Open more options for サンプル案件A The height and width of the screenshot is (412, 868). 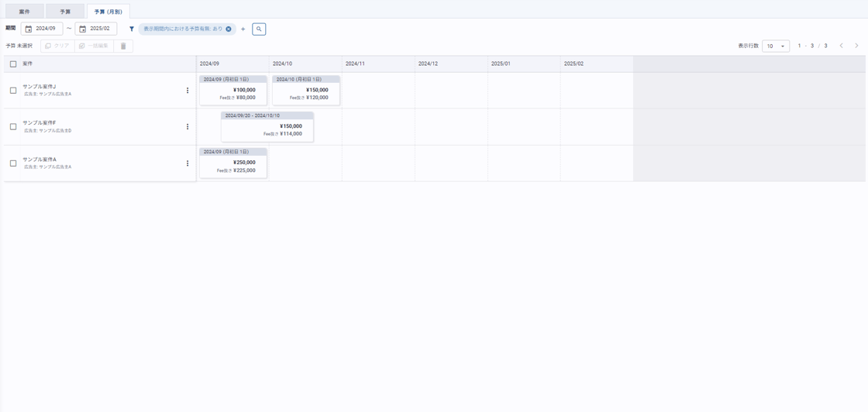coord(188,163)
